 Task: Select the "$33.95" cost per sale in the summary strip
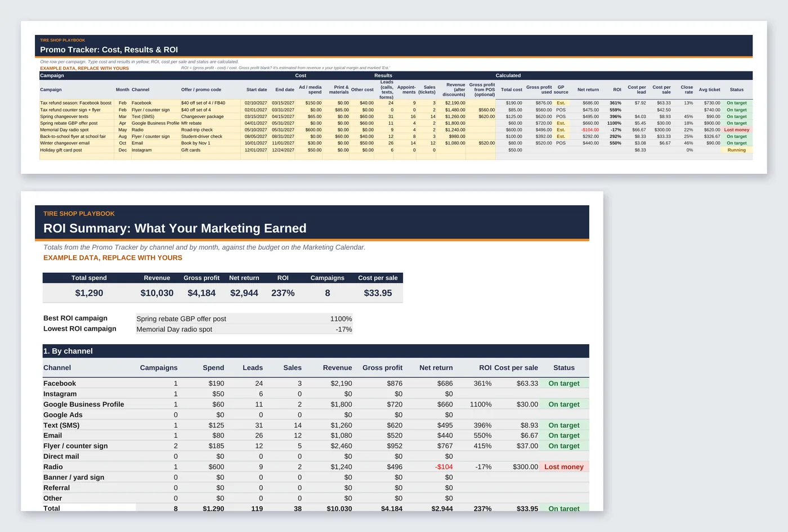pyautogui.click(x=378, y=293)
